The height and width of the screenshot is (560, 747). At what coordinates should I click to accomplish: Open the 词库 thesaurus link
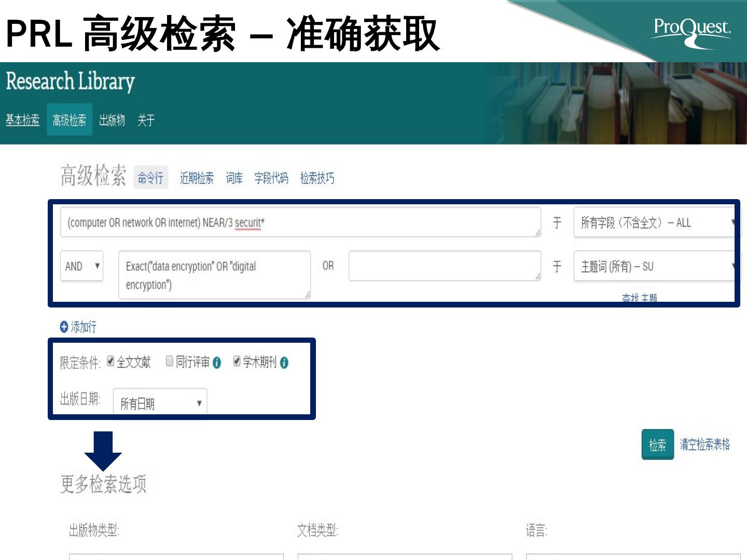pyautogui.click(x=234, y=178)
